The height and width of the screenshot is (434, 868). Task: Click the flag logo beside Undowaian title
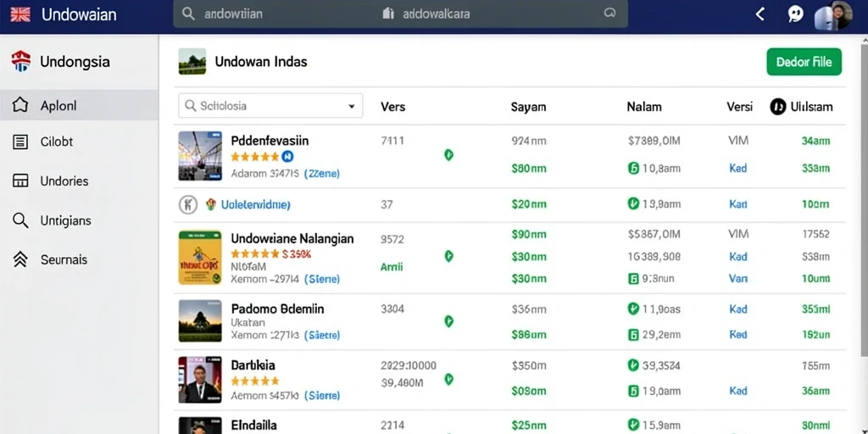[x=20, y=14]
